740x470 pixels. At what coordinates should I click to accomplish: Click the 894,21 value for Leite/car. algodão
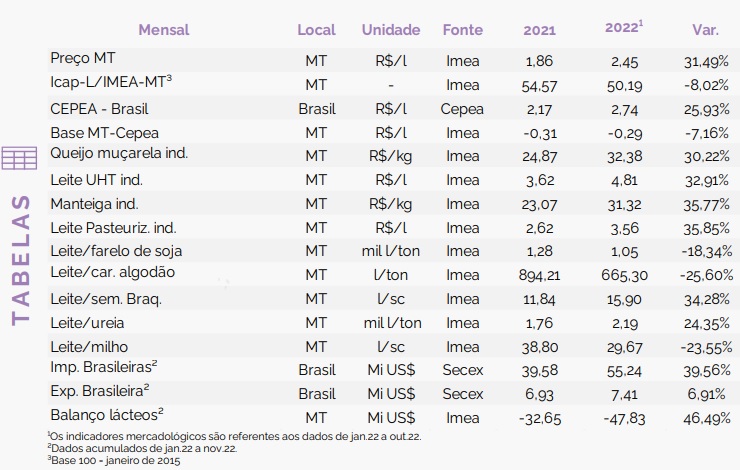(x=539, y=275)
